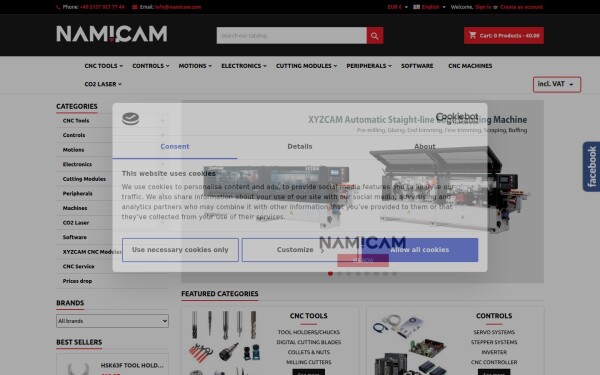Expand the CNC TOOLS menu
This screenshot has height=375, width=600.
coord(104,66)
